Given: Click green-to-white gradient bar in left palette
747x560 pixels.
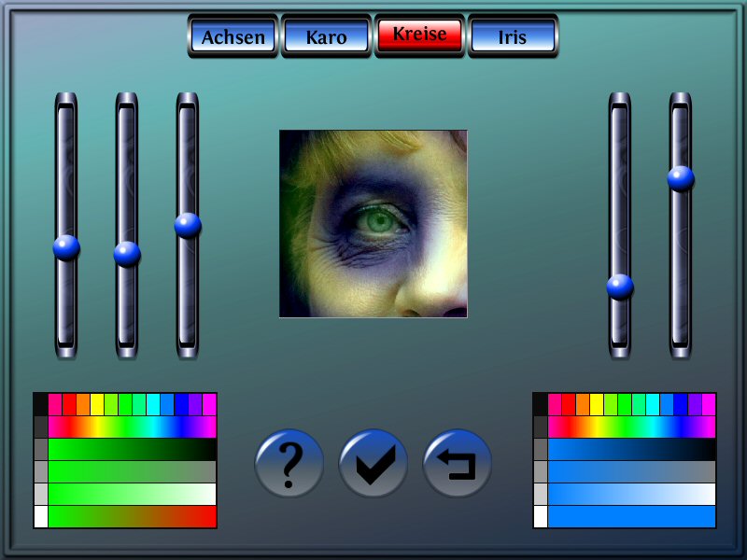Looking at the screenshot, I should [x=133, y=495].
